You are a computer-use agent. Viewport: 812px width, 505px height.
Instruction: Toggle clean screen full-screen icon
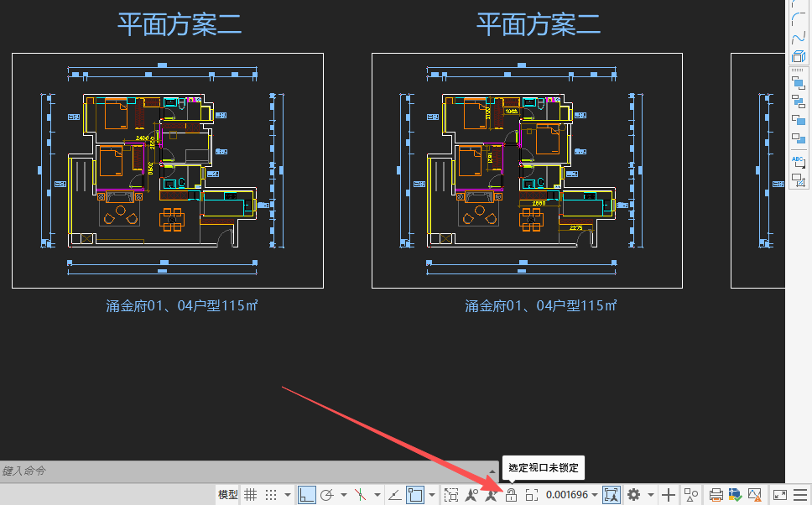[779, 495]
